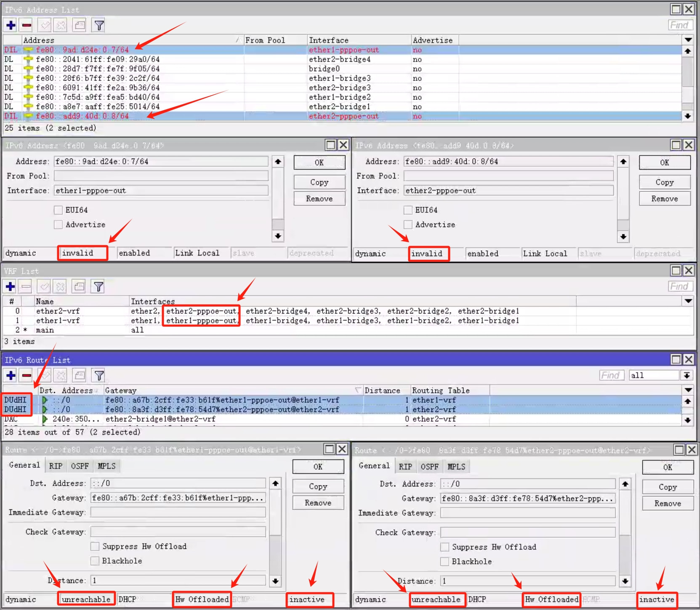Enable selected item in IPv6 Address List toolbar
The height and width of the screenshot is (610, 700).
click(45, 25)
